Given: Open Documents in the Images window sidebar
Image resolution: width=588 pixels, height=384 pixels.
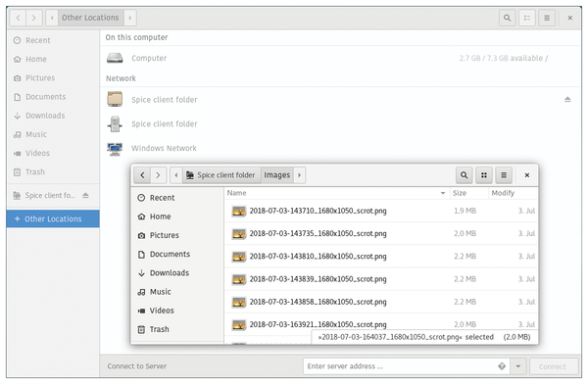Looking at the screenshot, I should (x=177, y=254).
